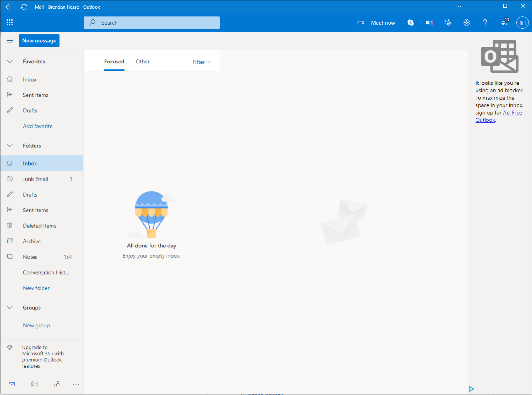
Task: Open the Junk Email folder
Action: (x=42, y=179)
